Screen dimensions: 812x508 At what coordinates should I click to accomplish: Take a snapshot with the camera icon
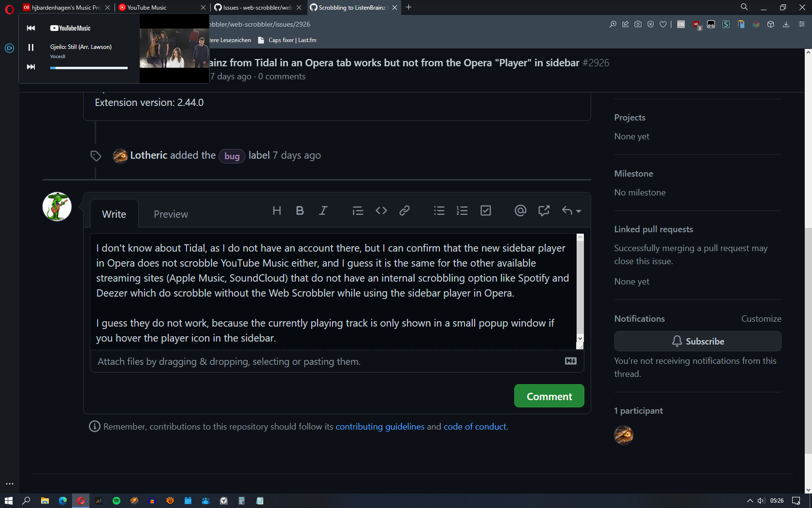point(638,24)
